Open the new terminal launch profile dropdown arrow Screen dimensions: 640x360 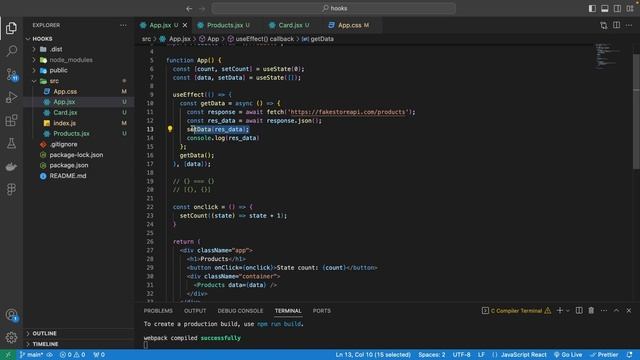[568, 311]
